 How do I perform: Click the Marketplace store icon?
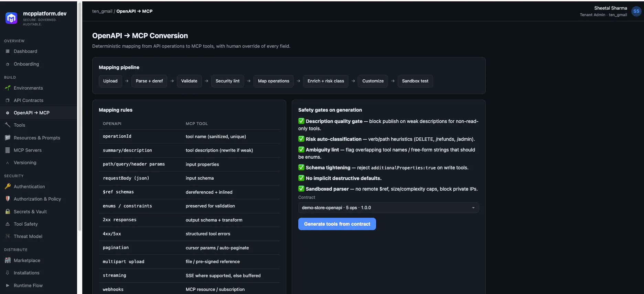tap(8, 260)
